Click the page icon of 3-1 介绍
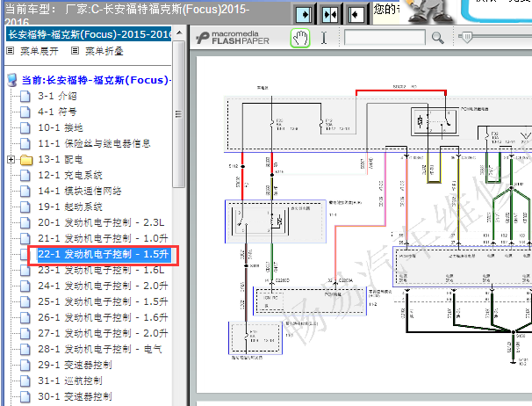The image size is (532, 406). click(25, 96)
